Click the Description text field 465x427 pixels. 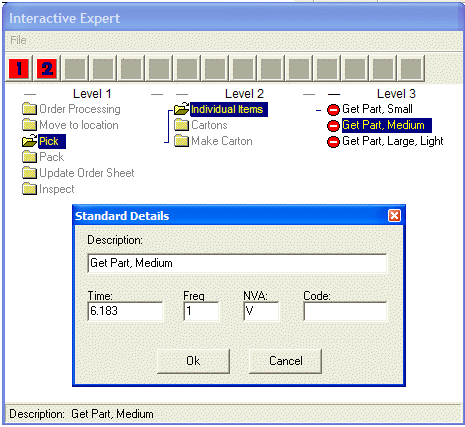click(x=237, y=263)
